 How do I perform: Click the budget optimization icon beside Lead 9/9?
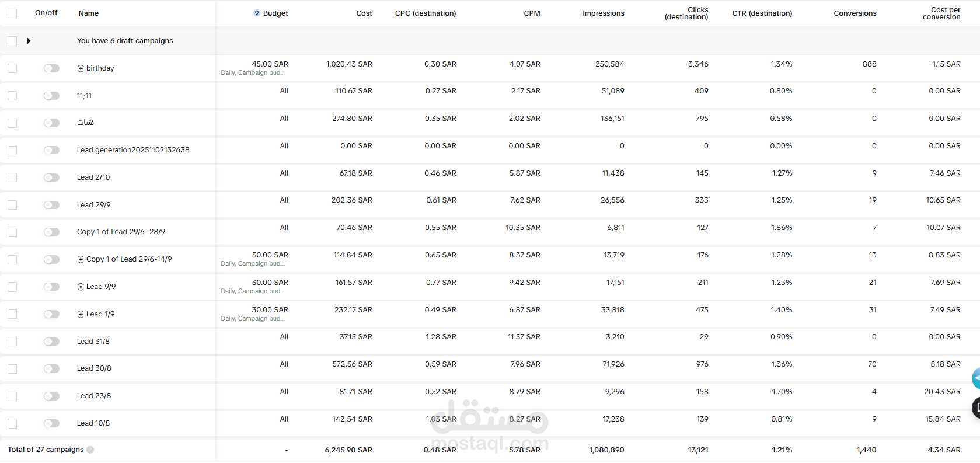(81, 287)
